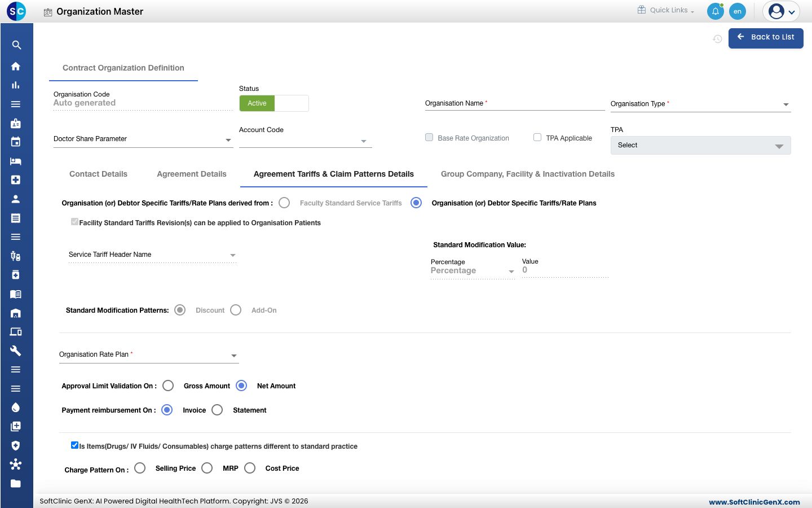The width and height of the screenshot is (812, 508).
Task: Open the blood drop icon in the sidebar
Action: 16,408
